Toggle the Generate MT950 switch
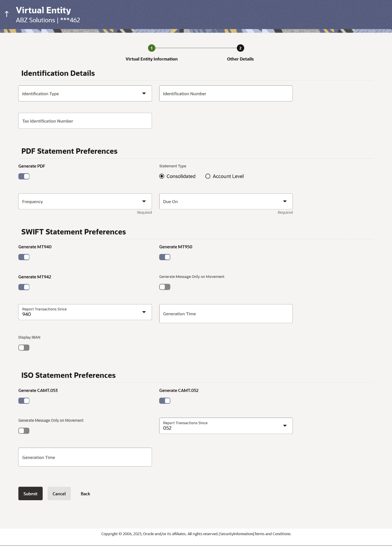 click(165, 257)
